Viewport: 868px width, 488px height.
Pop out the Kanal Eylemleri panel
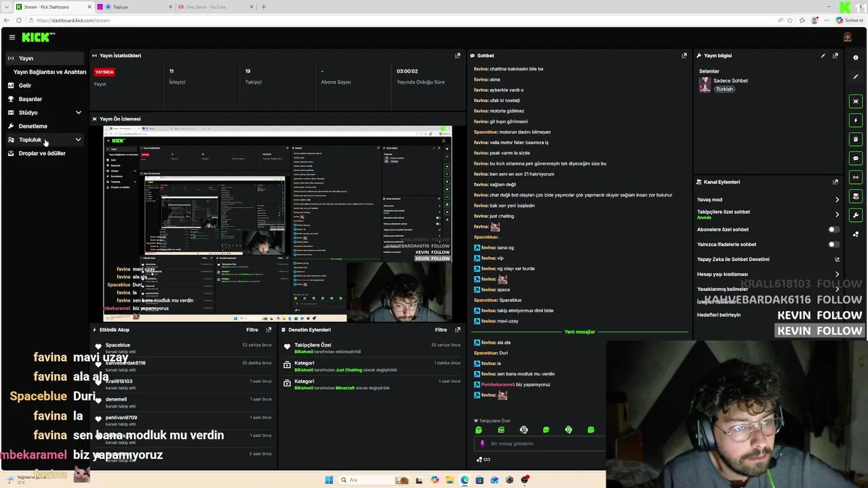click(835, 182)
